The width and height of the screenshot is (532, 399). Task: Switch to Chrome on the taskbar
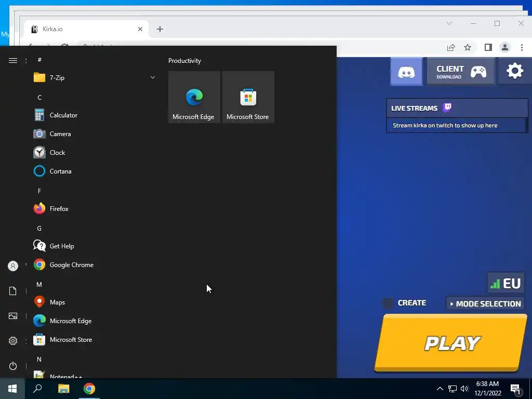point(89,389)
